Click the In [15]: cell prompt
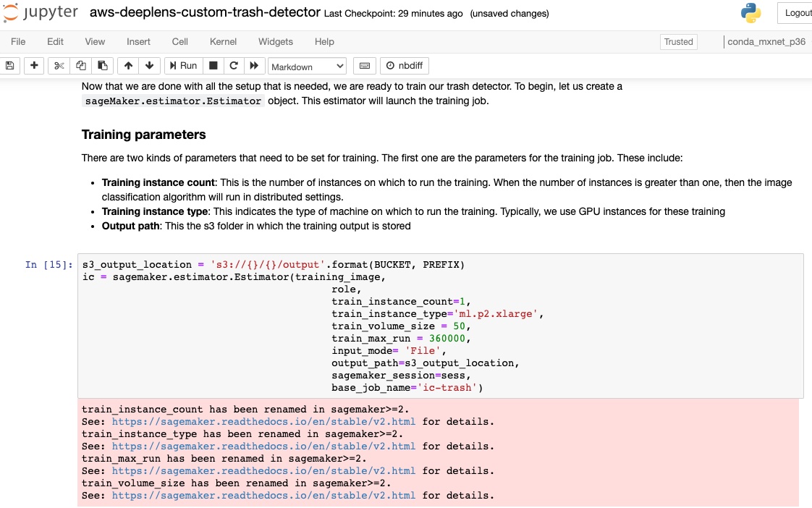This screenshot has width=812, height=508. [x=49, y=265]
